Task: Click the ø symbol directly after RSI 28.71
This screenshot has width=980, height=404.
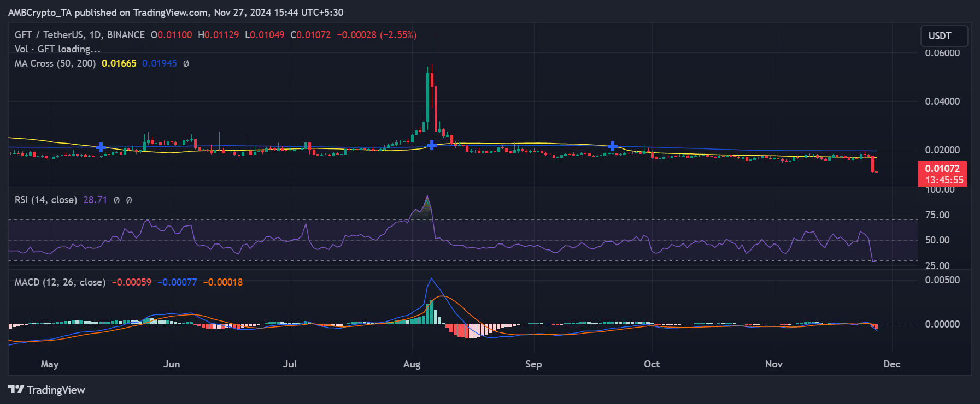Action: click(x=116, y=200)
